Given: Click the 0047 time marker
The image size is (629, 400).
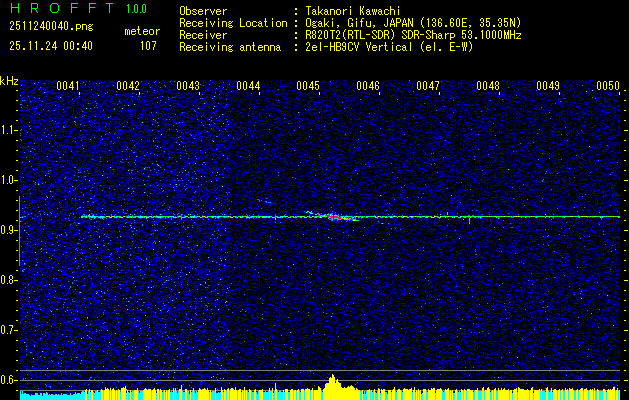Looking at the screenshot, I should click(428, 86).
